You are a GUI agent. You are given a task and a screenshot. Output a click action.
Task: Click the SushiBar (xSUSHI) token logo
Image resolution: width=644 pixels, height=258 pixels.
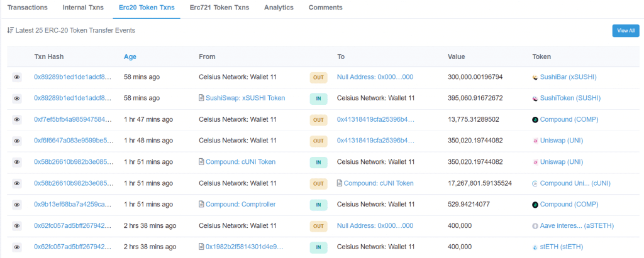pyautogui.click(x=535, y=77)
